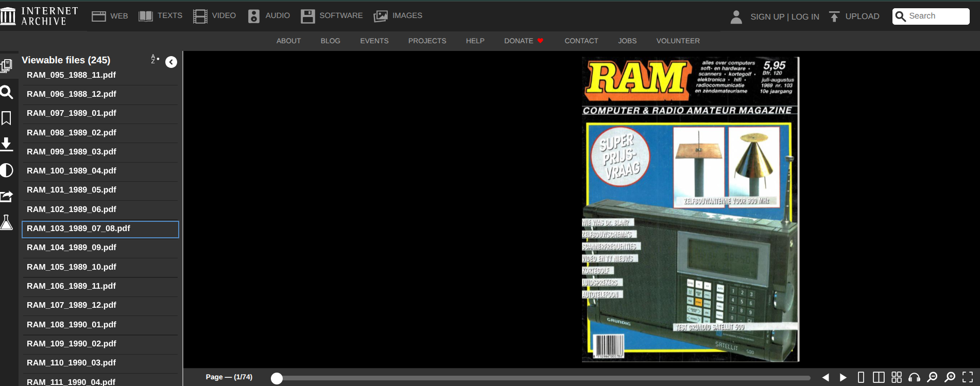Switch to one-page view
Viewport: 980px width, 386px height.
pos(861,377)
